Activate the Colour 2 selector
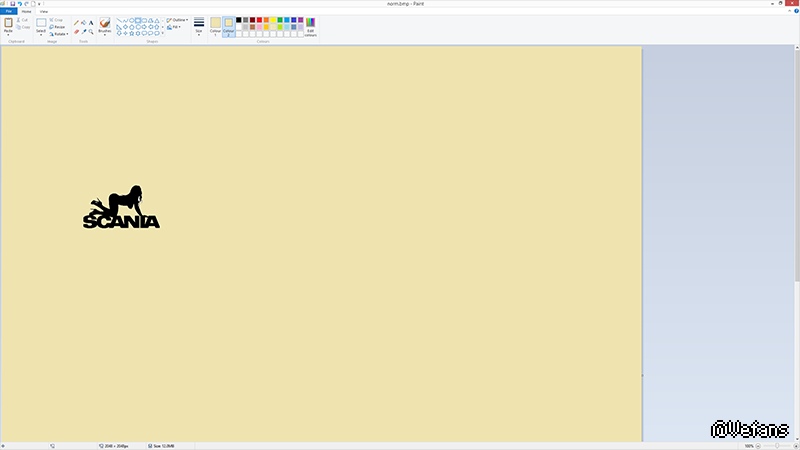The image size is (800, 450). coord(229,25)
